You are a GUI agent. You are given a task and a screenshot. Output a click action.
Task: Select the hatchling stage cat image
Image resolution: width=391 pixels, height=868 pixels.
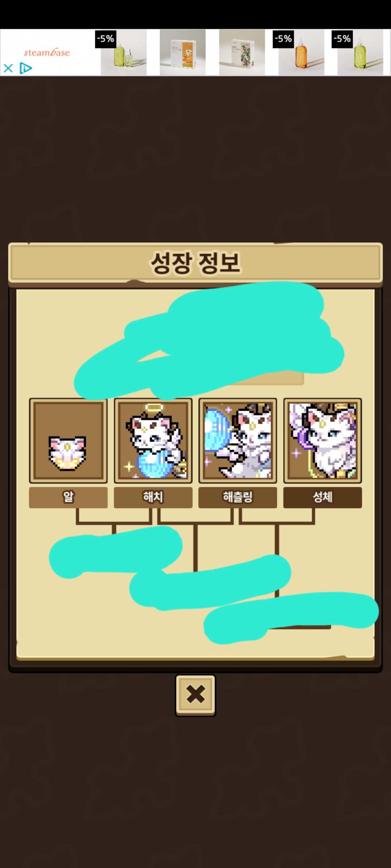tap(238, 441)
